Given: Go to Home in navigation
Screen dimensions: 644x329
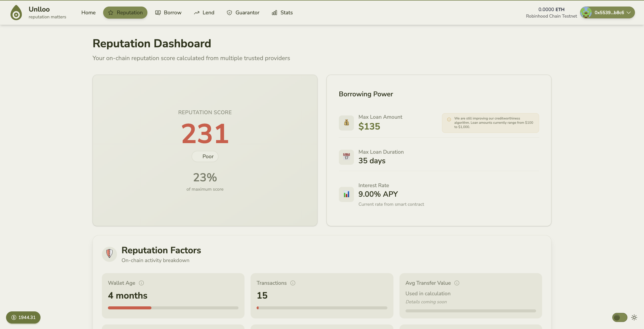Looking at the screenshot, I should point(88,13).
